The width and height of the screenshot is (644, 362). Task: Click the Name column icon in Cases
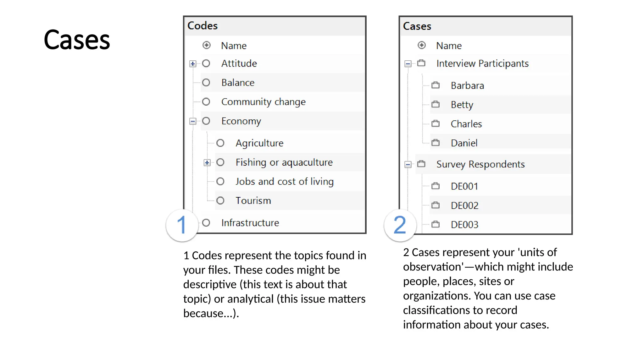(x=422, y=45)
